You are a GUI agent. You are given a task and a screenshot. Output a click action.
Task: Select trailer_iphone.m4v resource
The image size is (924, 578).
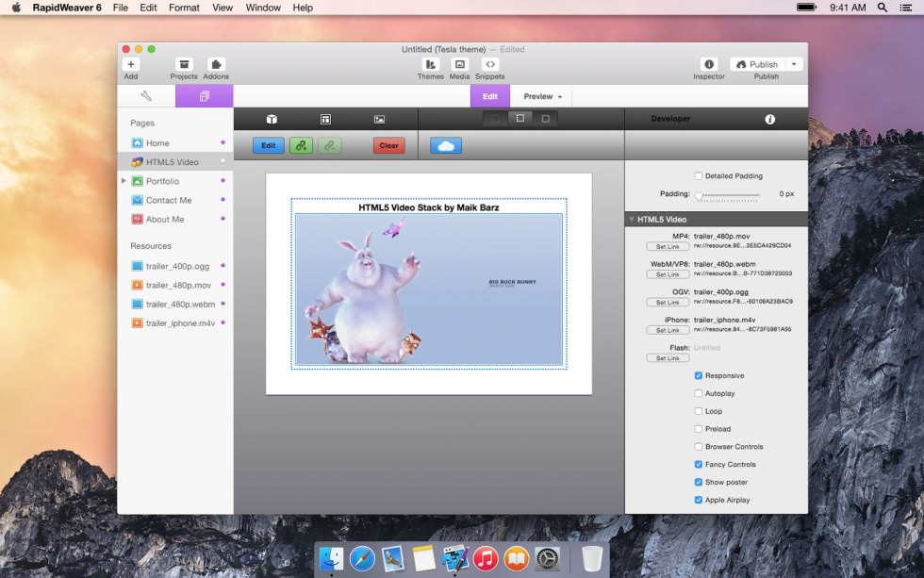[175, 322]
